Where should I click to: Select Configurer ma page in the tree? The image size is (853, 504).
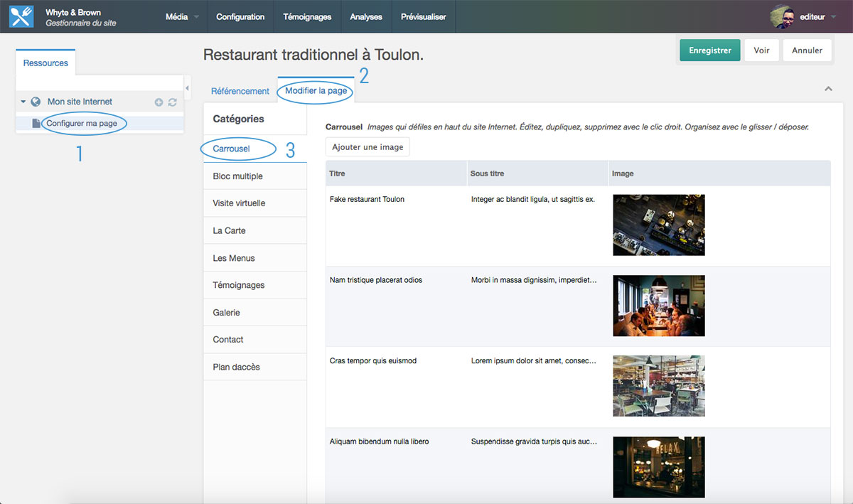[82, 124]
